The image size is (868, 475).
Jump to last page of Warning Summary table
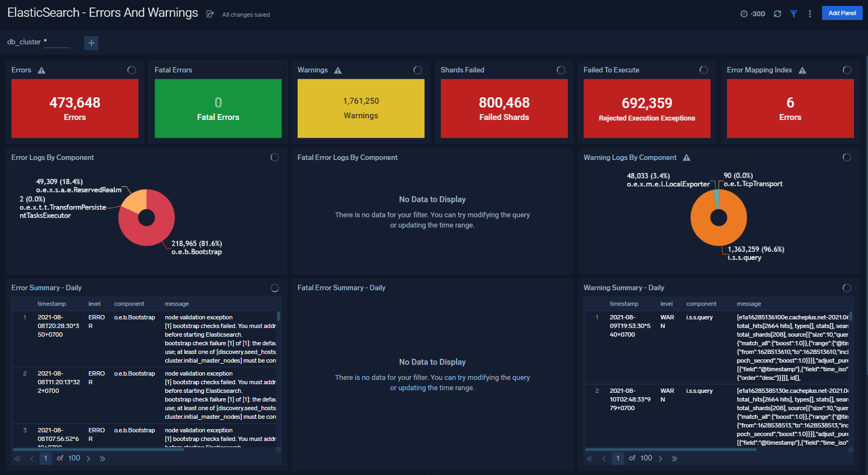coord(675,458)
